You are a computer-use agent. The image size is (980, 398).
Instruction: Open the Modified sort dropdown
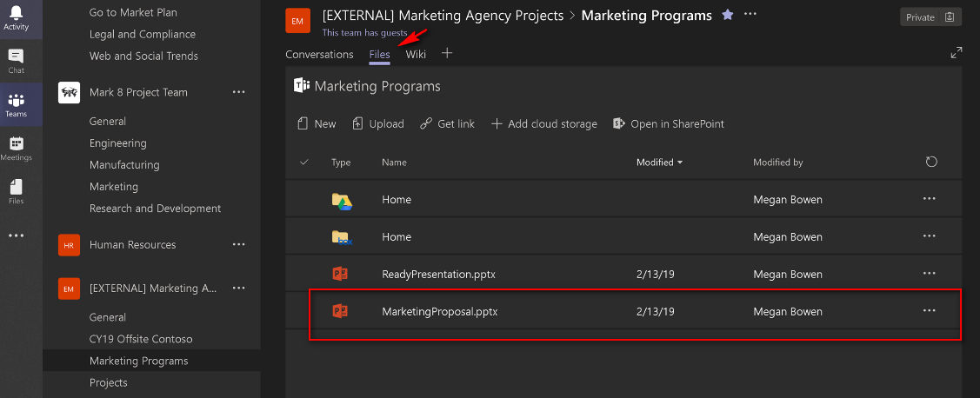pyautogui.click(x=659, y=162)
